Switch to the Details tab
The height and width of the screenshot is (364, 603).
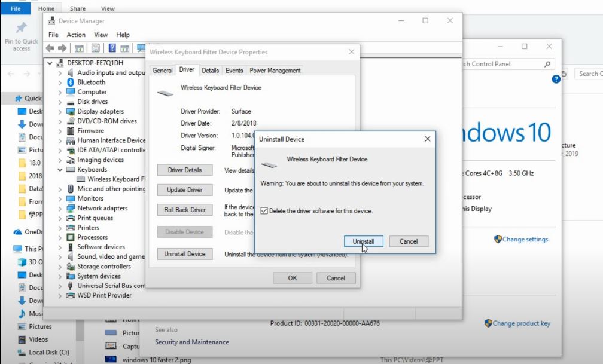[x=210, y=71]
